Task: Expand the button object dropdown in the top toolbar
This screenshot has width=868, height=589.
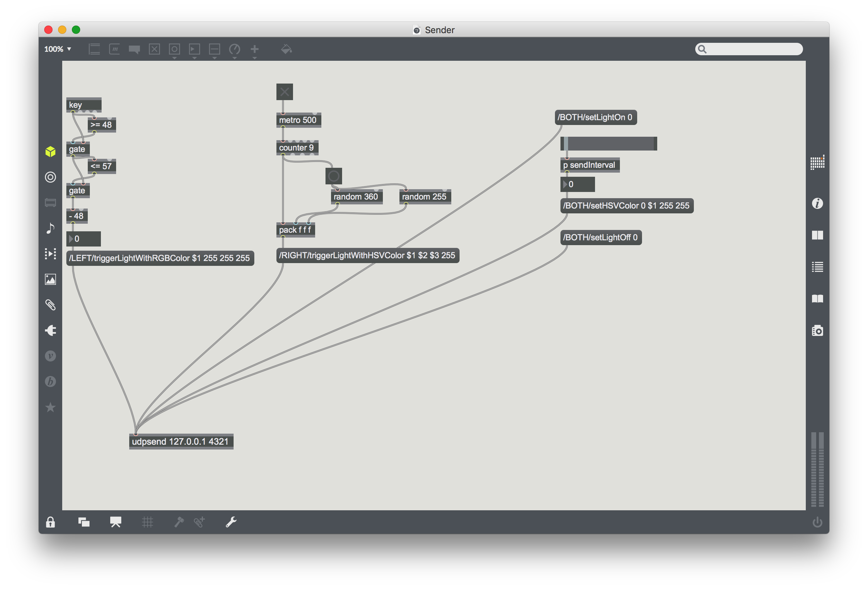Action: (174, 58)
